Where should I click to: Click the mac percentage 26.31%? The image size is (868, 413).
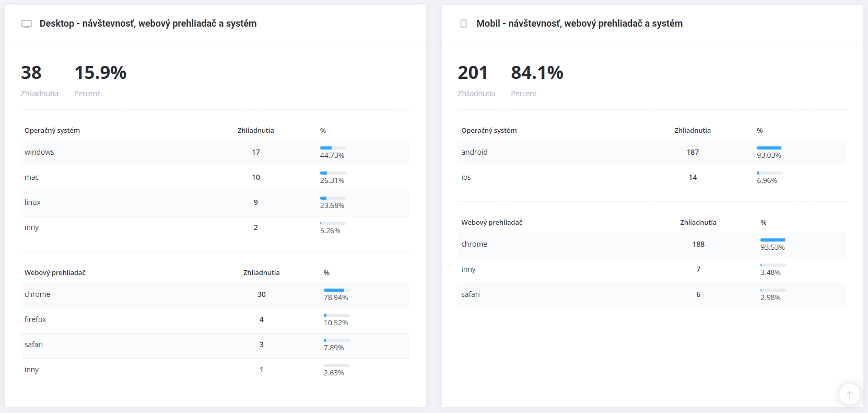pos(332,180)
